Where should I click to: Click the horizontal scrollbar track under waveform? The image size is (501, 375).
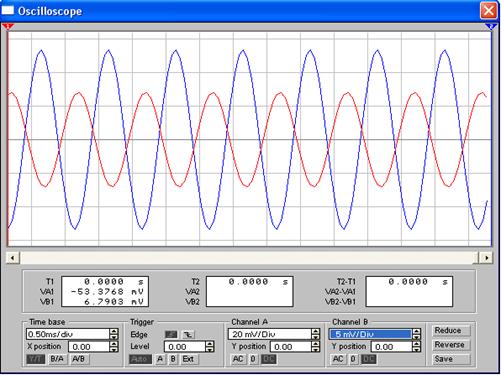tap(249, 258)
